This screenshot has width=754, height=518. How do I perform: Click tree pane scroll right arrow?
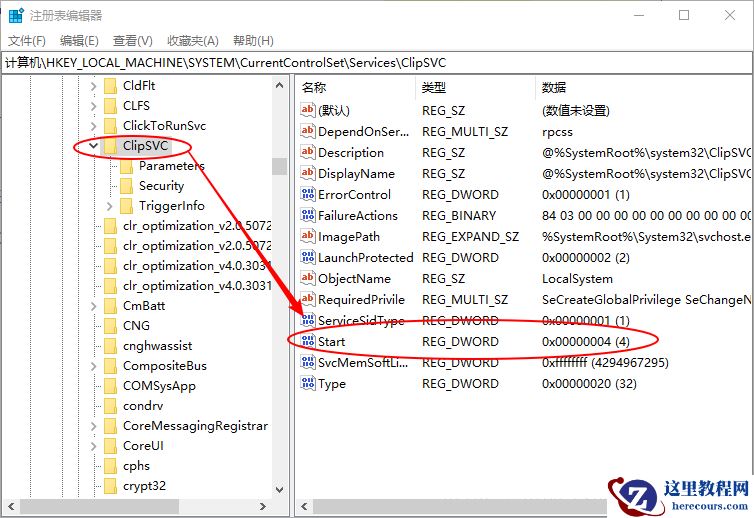point(263,506)
